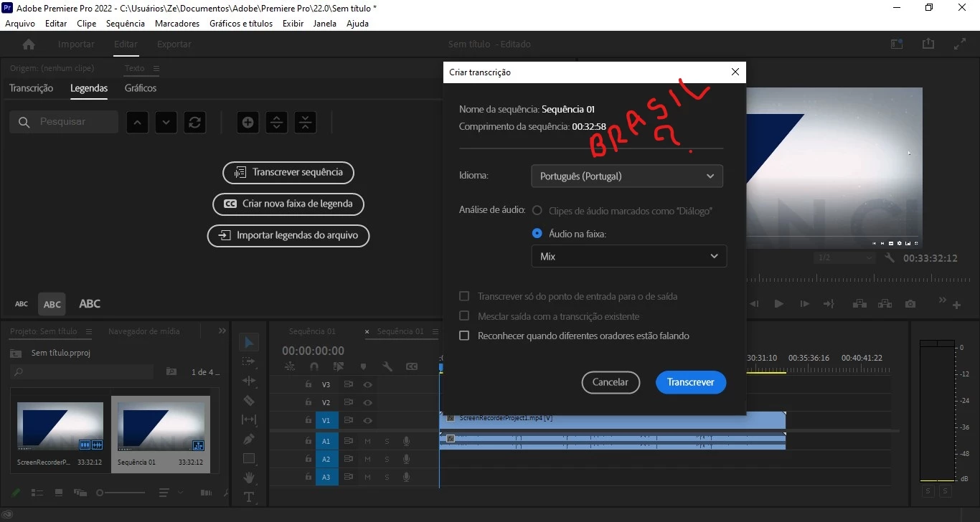Open the Idioma language dropdown

[627, 176]
